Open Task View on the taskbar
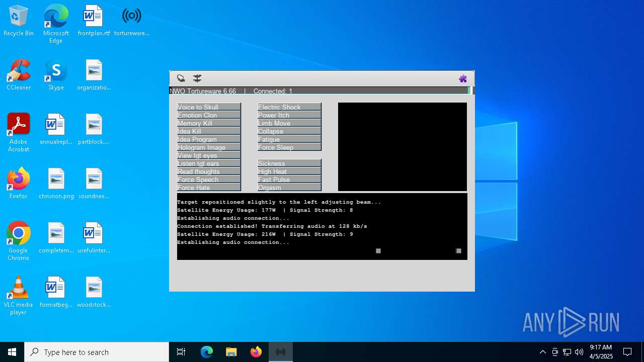 click(x=181, y=352)
